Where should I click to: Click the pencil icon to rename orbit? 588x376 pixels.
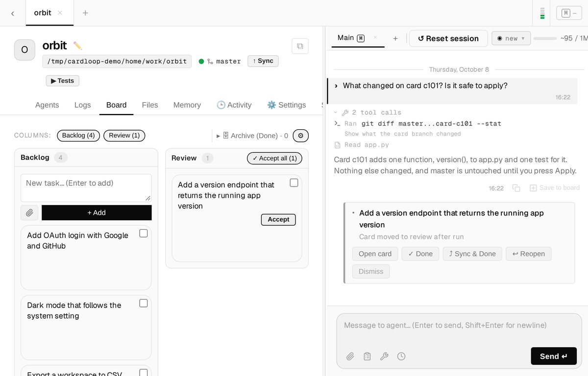tap(77, 46)
